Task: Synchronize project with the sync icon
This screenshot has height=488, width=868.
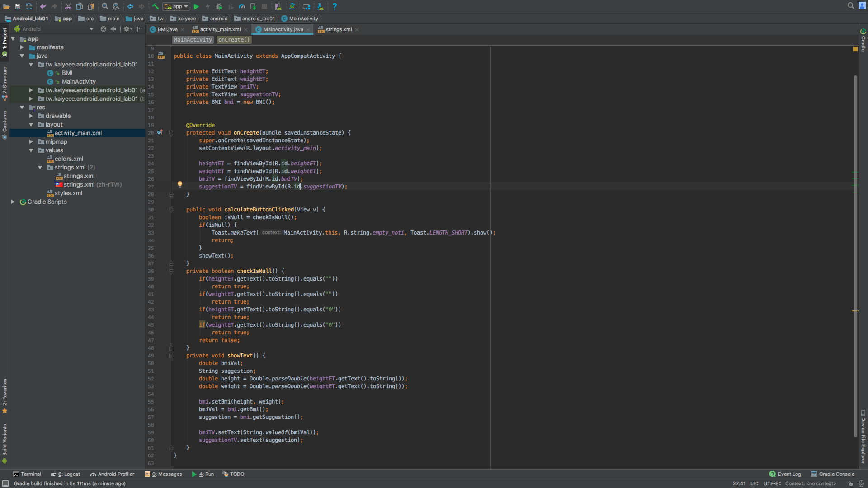Action: point(29,6)
